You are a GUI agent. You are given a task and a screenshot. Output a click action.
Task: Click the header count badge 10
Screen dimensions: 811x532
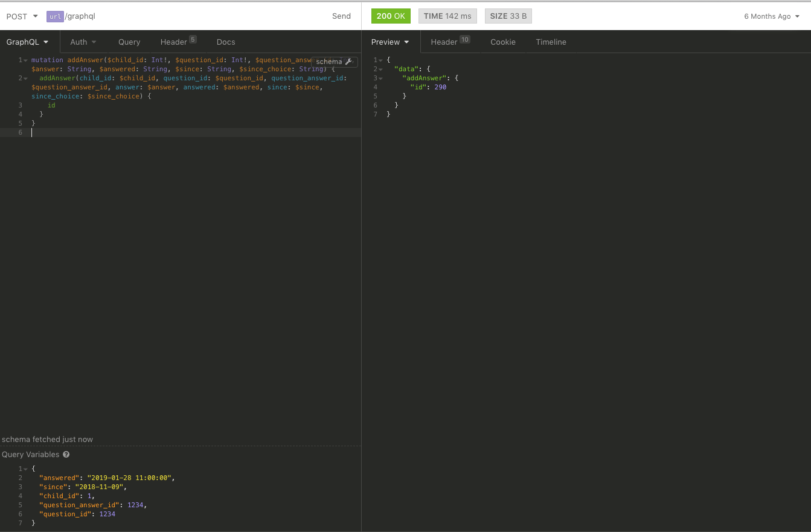pos(464,39)
